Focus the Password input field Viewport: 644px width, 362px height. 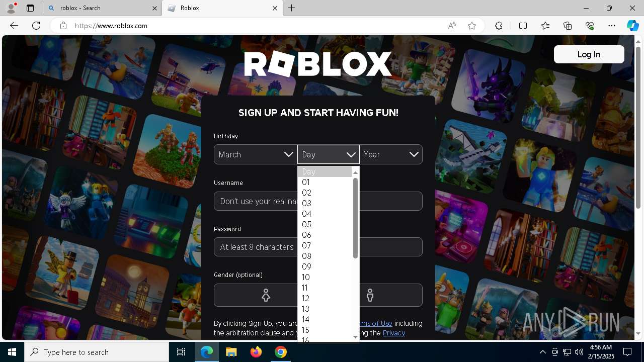pyautogui.click(x=318, y=247)
